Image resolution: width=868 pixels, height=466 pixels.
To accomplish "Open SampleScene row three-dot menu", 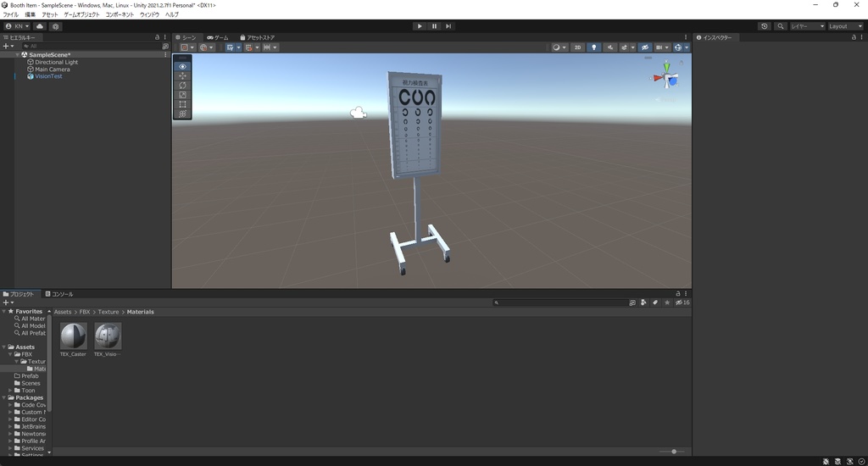I will pos(165,55).
